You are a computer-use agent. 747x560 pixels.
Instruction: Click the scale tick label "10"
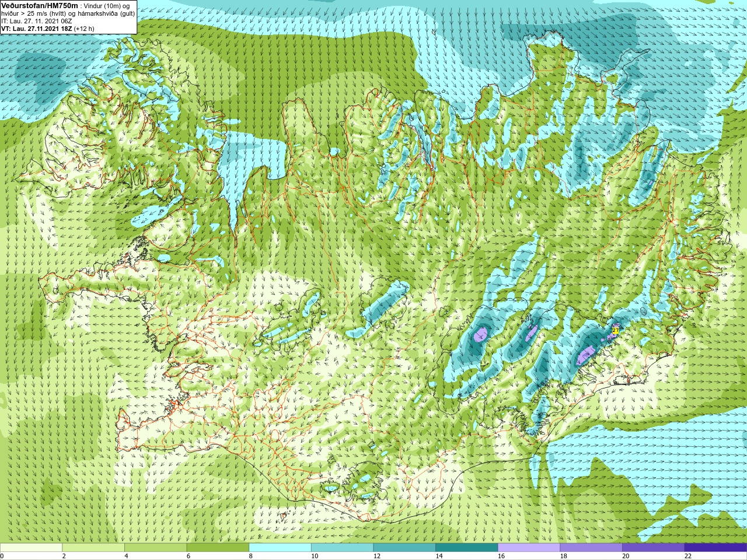315,556
